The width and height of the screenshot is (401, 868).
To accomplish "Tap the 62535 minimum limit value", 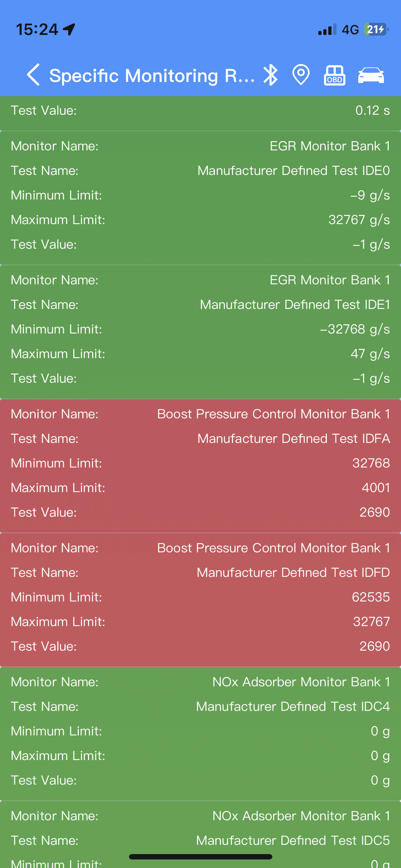I will (371, 597).
